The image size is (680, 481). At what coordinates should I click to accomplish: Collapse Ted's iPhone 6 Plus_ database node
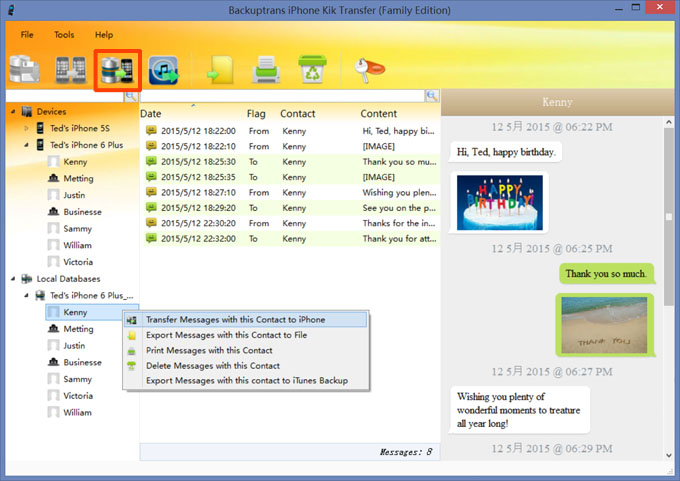pos(26,295)
